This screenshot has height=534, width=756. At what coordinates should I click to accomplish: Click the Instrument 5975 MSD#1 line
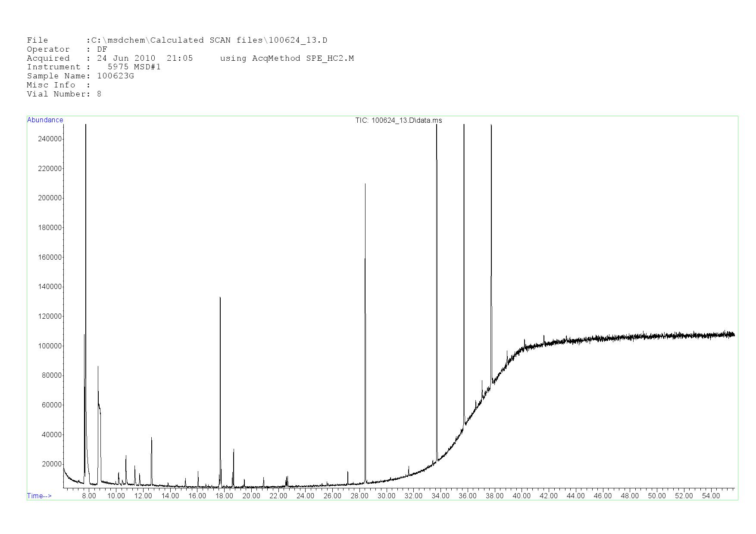94,67
